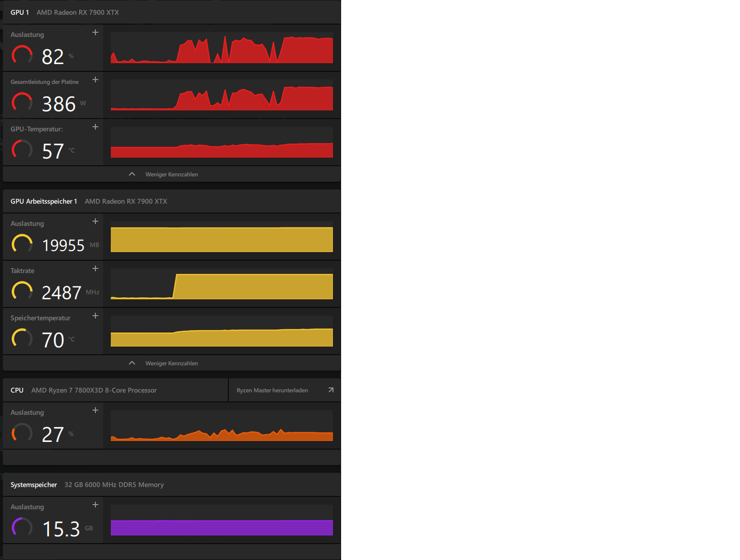Click plus icon beside Gesamtleistung der Platine
Viewport: 740px width, 560px height.
(95, 80)
